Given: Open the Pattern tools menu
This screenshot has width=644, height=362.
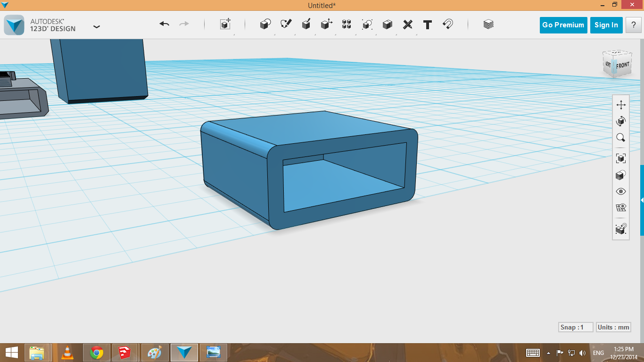Looking at the screenshot, I should pos(347,25).
